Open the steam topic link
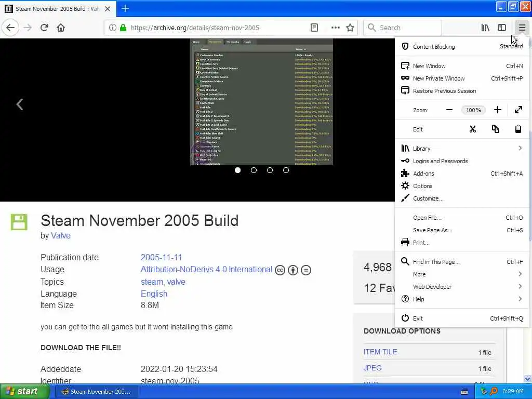 coord(152,282)
